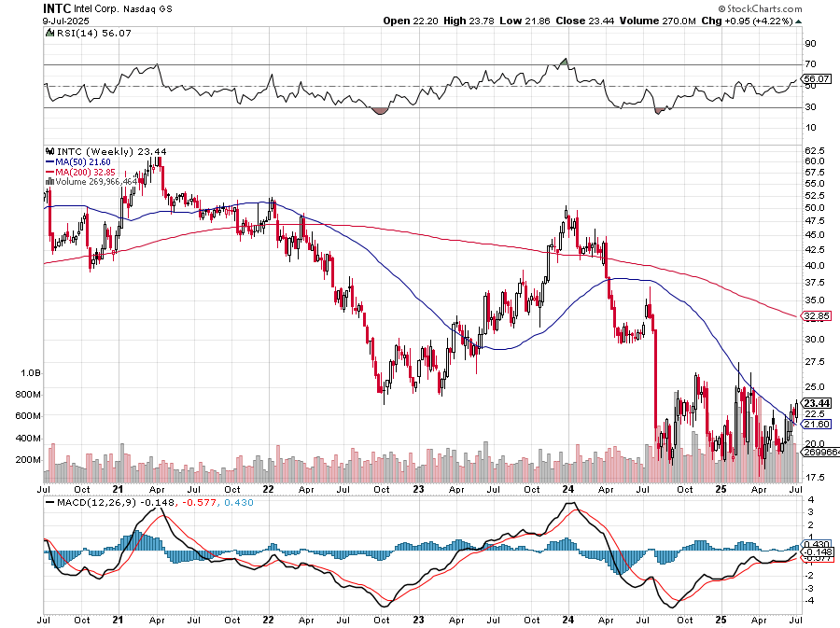840x628 pixels.
Task: Click the 800M volume axis label
Action: [28, 395]
